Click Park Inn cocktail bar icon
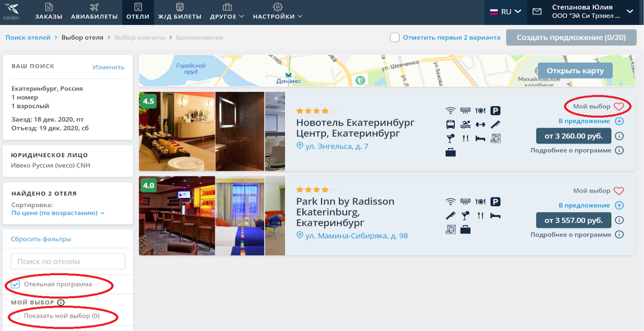Viewport: 644px width, 331px height. point(466,216)
